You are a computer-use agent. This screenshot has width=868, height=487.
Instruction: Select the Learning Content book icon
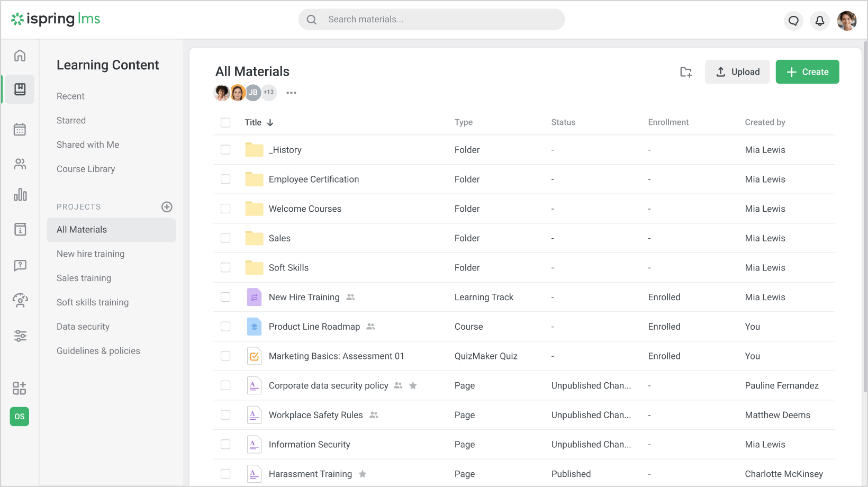(x=20, y=89)
